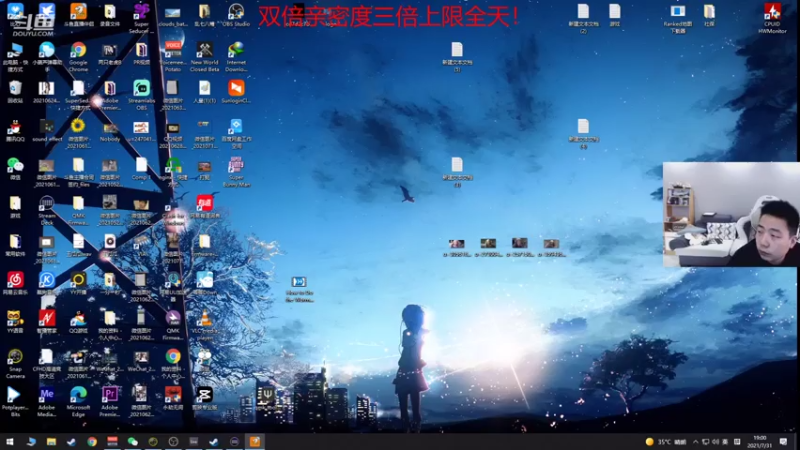Open the taskbar volume control

click(715, 442)
